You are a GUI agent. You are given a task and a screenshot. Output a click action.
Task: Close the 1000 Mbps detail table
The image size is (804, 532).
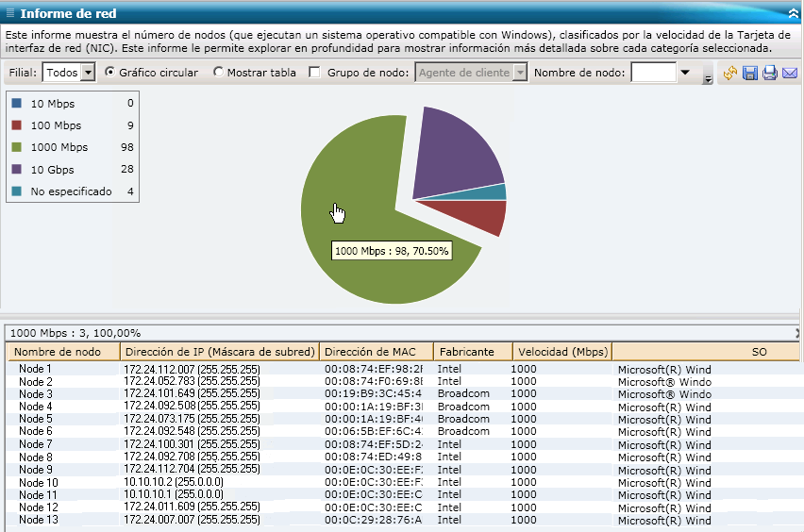[x=798, y=333]
